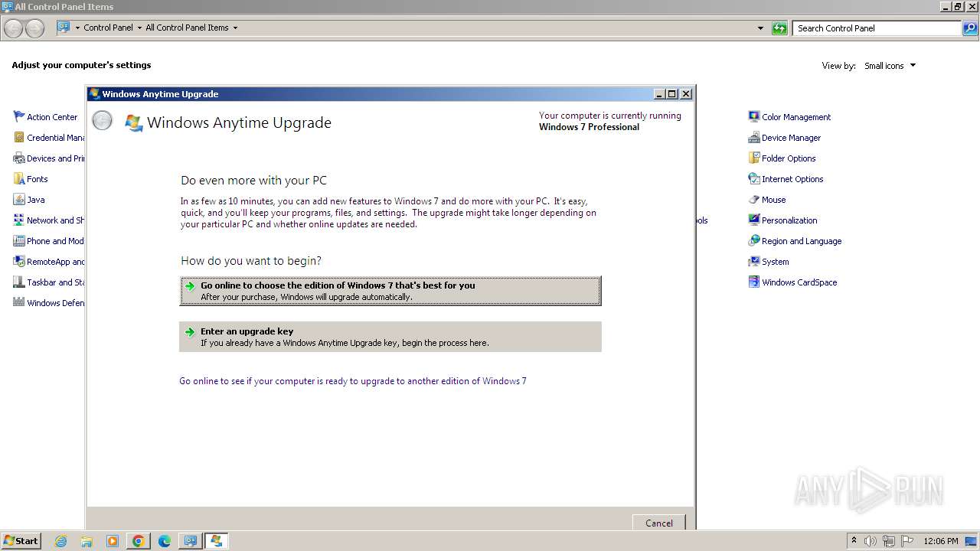This screenshot has width=980, height=551.
Task: Open RemoteApp connections icon
Action: (19, 261)
